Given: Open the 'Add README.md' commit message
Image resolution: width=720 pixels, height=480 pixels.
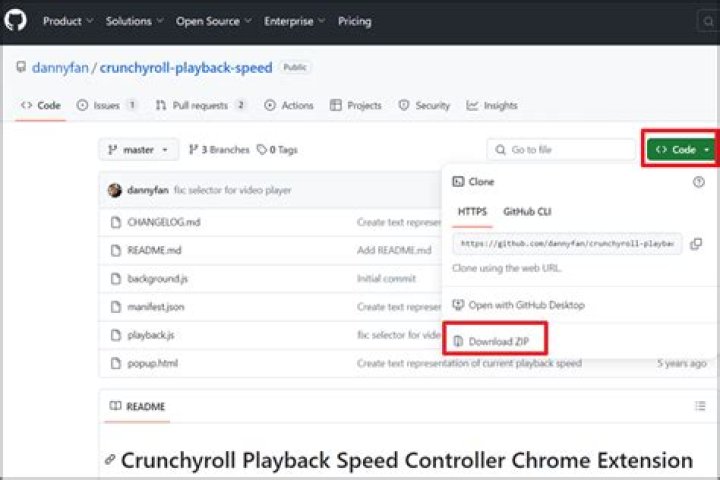Looking at the screenshot, I should click(x=394, y=250).
